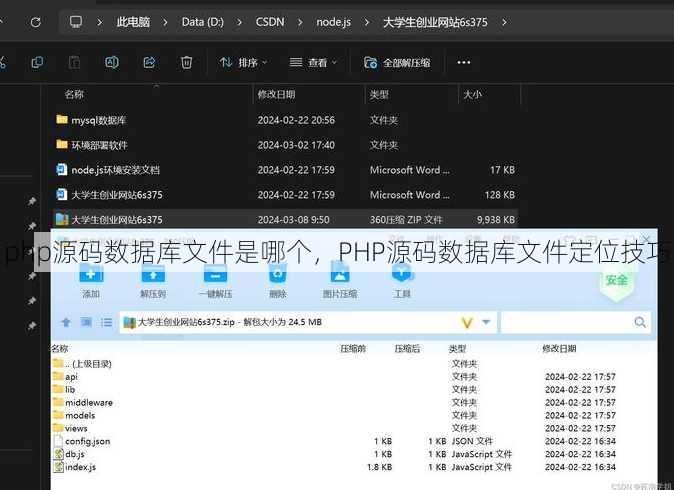Image resolution: width=674 pixels, height=490 pixels.
Task: Sort Explorer by 名称 column header
Action: pos(74,94)
